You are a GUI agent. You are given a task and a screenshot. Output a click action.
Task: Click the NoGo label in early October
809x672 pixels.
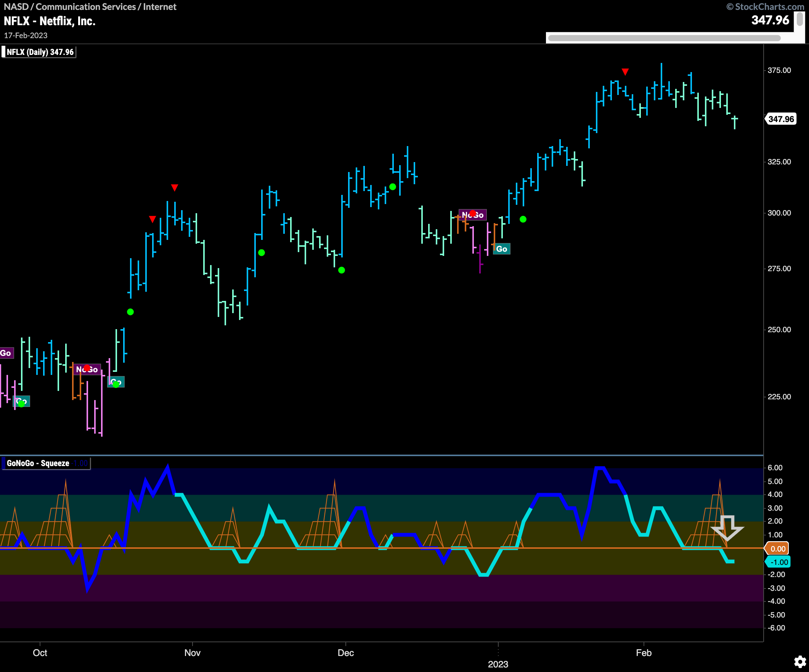(87, 370)
